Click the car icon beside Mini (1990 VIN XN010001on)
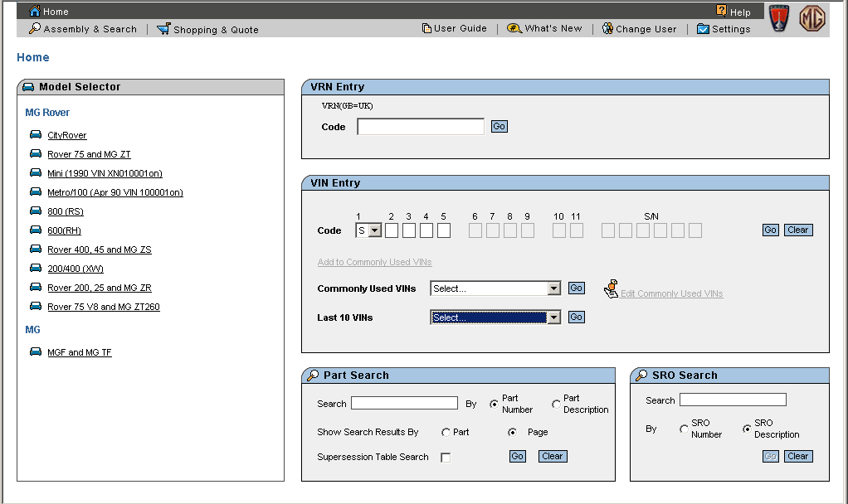 [36, 172]
